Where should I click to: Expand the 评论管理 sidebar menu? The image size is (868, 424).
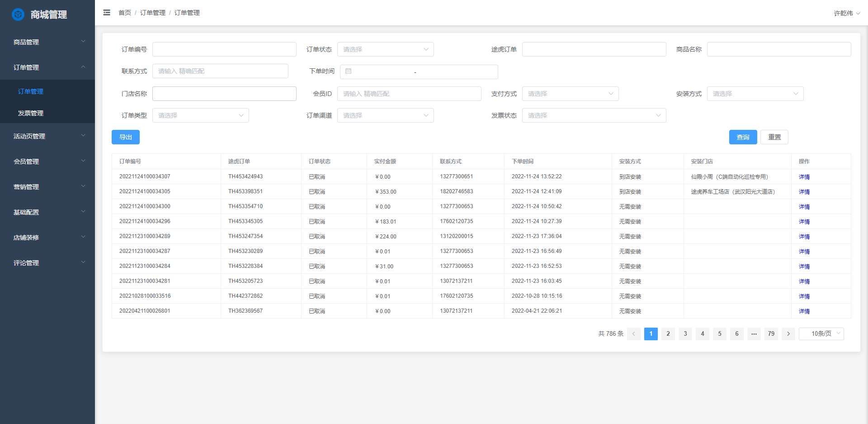click(47, 263)
